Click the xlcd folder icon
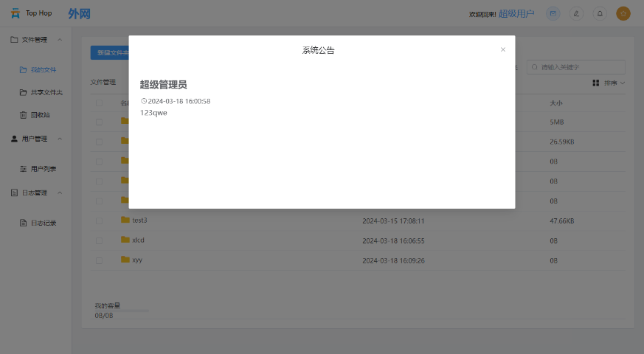Image resolution: width=644 pixels, height=354 pixels. 125,240
